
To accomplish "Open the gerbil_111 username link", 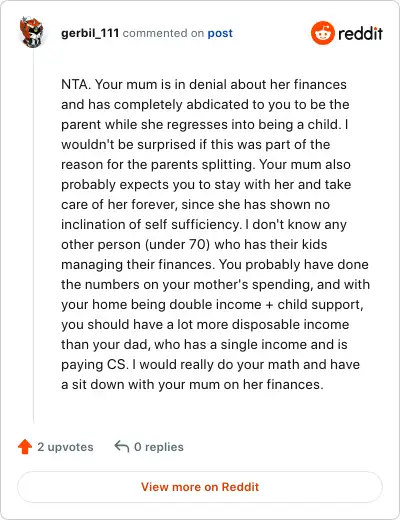I will click(x=90, y=33).
